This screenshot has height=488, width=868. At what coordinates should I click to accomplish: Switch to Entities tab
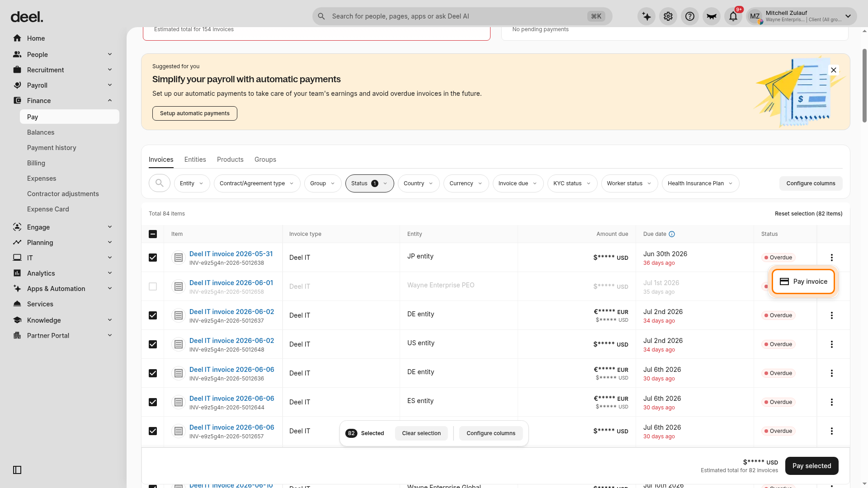[195, 160]
